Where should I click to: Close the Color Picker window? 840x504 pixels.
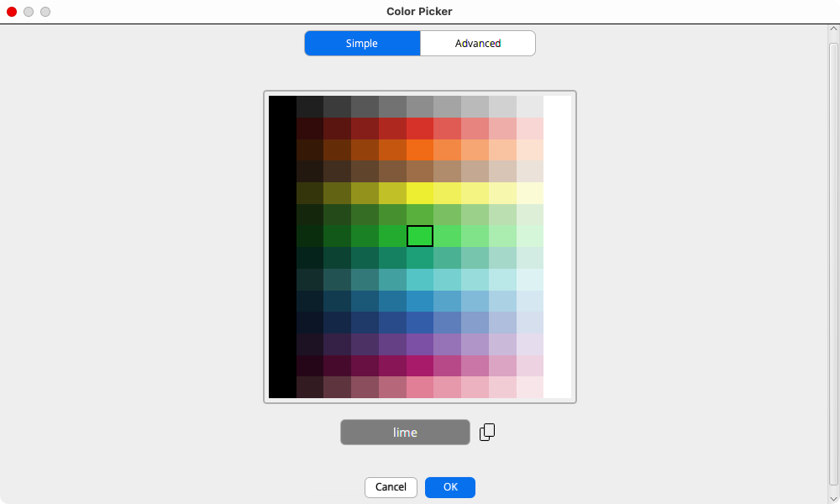(x=12, y=12)
